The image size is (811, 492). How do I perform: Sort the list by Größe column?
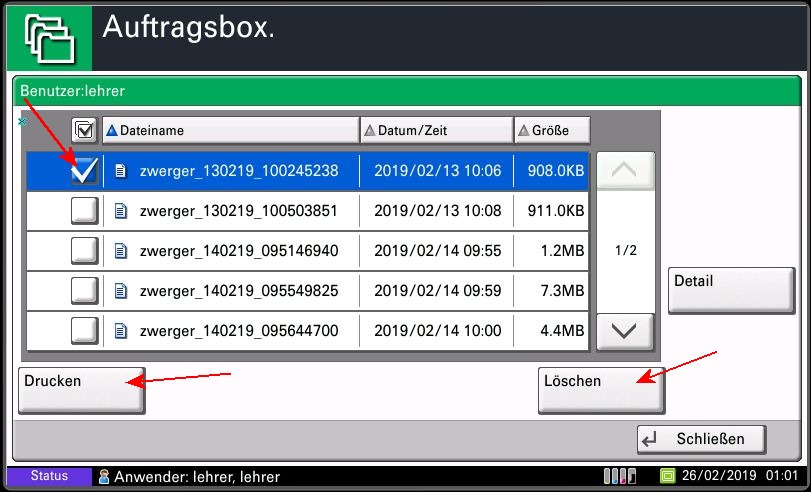(x=552, y=130)
